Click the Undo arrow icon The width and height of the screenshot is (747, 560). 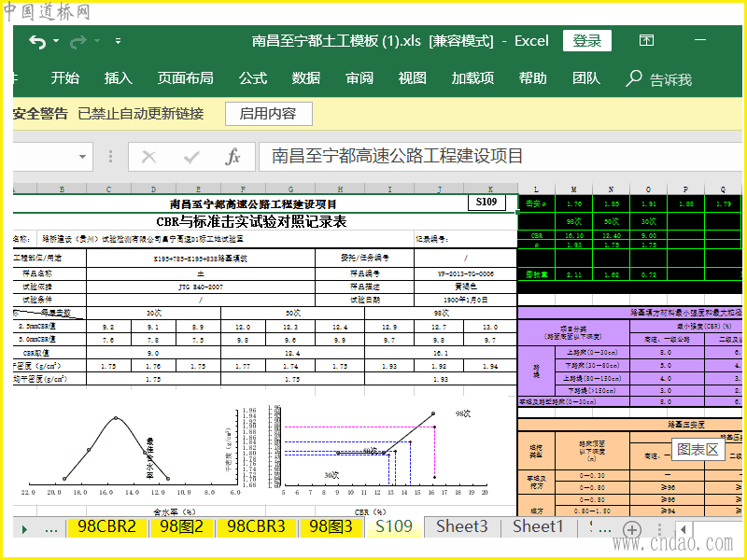pos(37,42)
